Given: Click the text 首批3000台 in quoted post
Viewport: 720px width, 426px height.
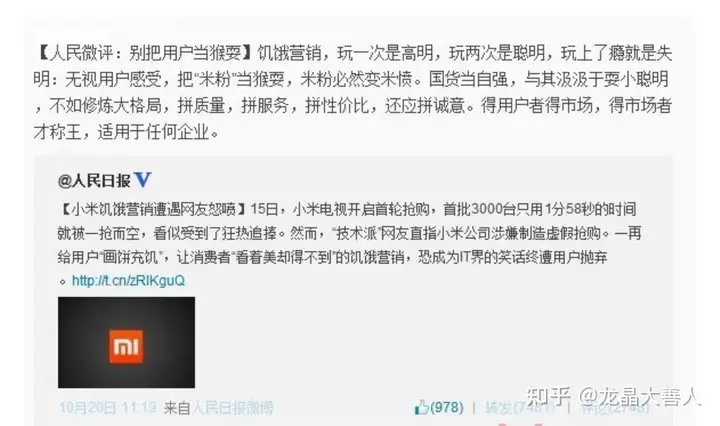Looking at the screenshot, I should [479, 209].
